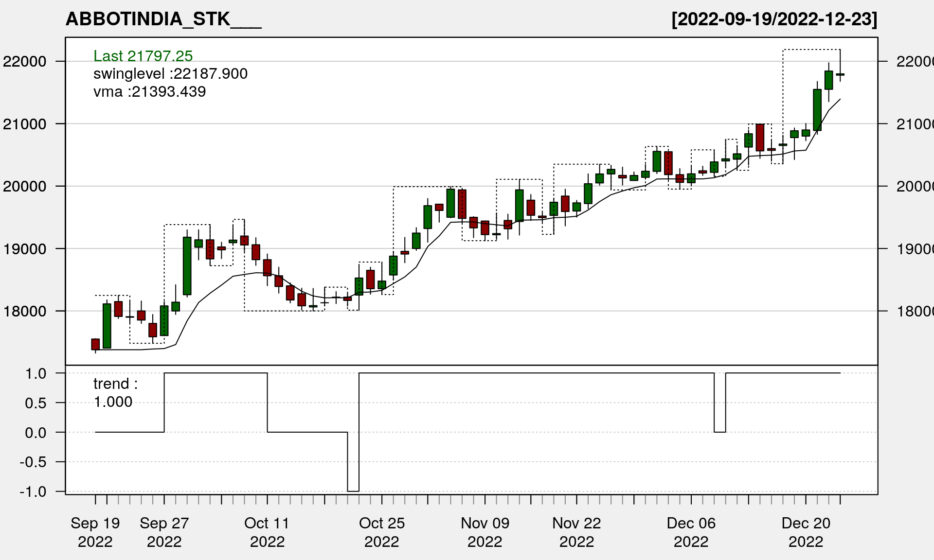Click the trend panel -1.0 axis label
The width and height of the screenshot is (934, 560).
pyautogui.click(x=33, y=491)
